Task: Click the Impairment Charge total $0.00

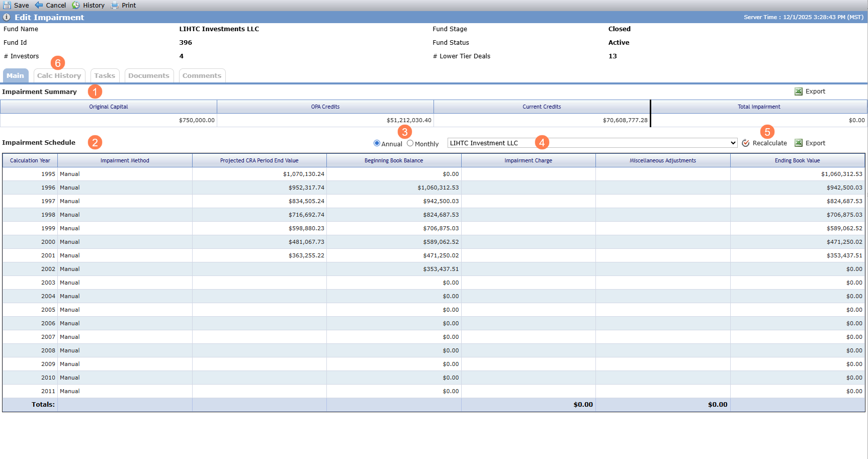Action: [583, 404]
